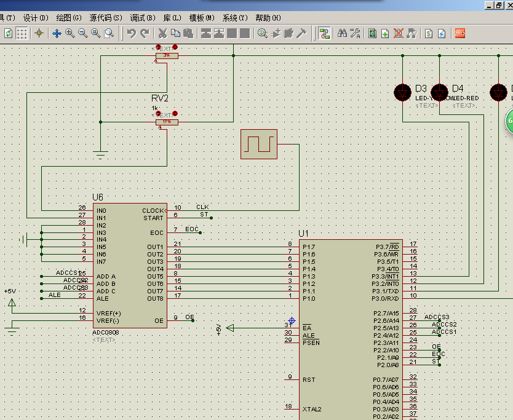Open the design explorer icon
The height and width of the screenshot is (420, 513).
tap(372, 33)
